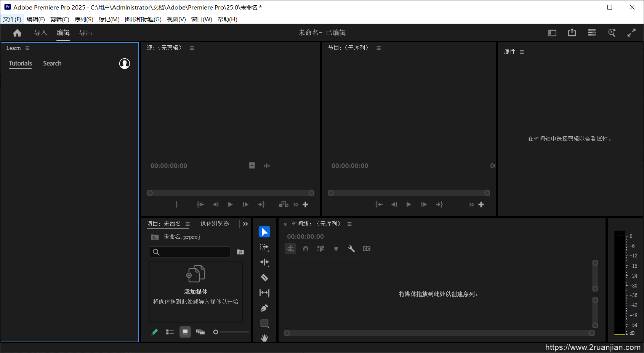Expand hidden Project panel tabs chevron
This screenshot has width=644, height=353.
[x=245, y=224]
